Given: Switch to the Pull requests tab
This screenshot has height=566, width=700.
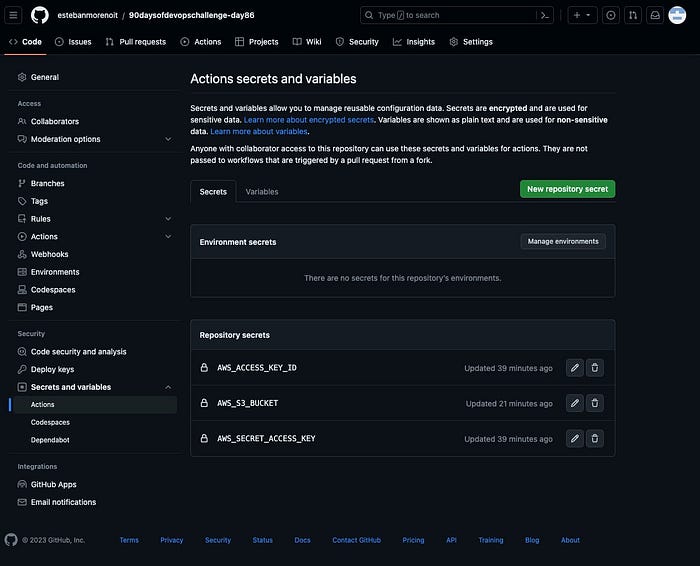Looking at the screenshot, I should (136, 42).
